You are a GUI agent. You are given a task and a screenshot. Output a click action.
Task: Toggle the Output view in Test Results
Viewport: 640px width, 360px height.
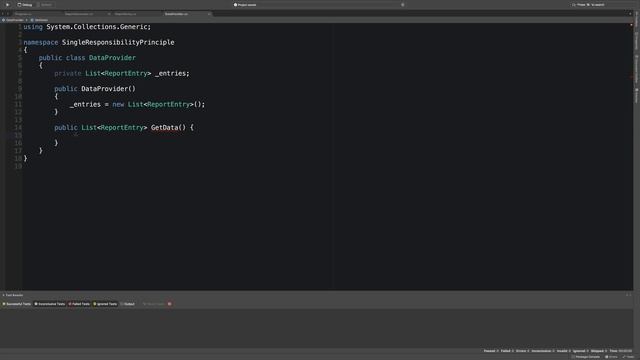pos(128,304)
